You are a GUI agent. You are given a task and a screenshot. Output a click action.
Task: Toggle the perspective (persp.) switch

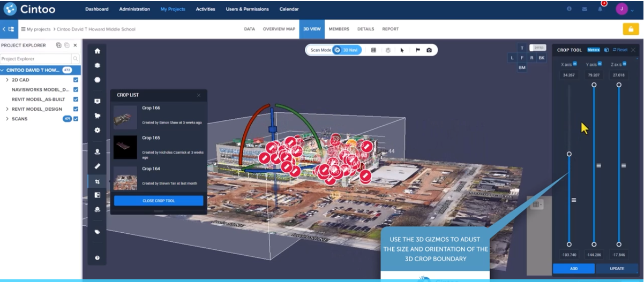pyautogui.click(x=537, y=48)
